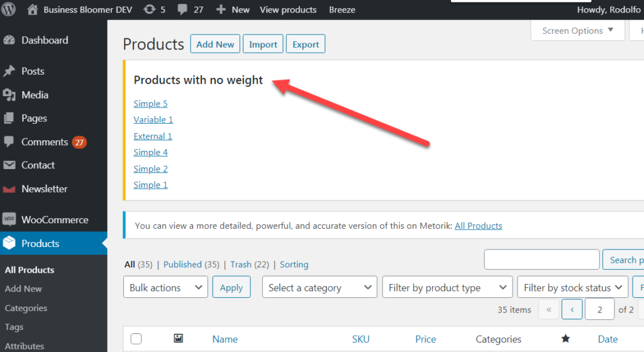Click the Newsletter icon in sidebar

9,189
